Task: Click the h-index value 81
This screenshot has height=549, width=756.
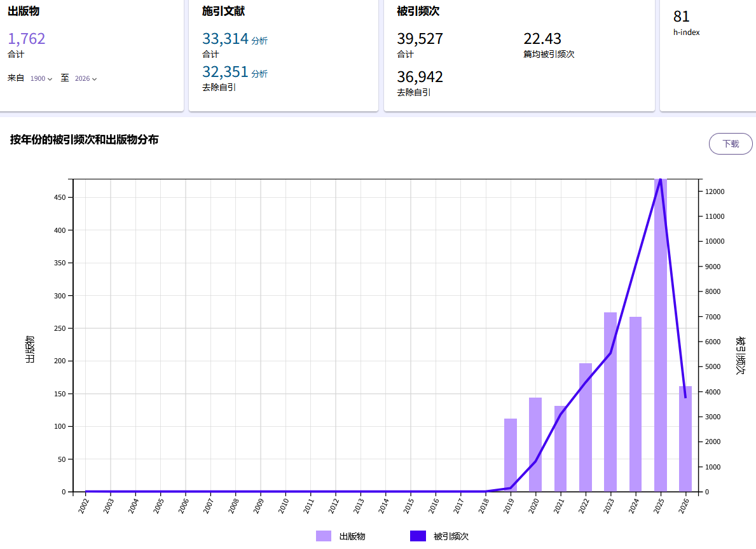Action: [x=682, y=17]
